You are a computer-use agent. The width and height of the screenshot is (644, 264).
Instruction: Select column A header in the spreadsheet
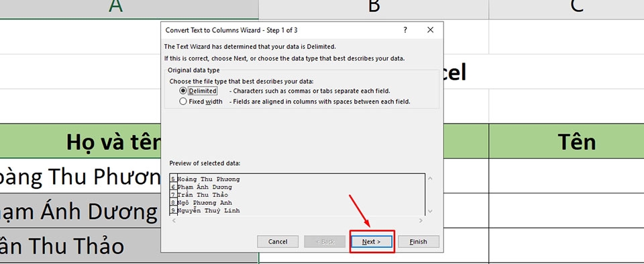[129, 9]
